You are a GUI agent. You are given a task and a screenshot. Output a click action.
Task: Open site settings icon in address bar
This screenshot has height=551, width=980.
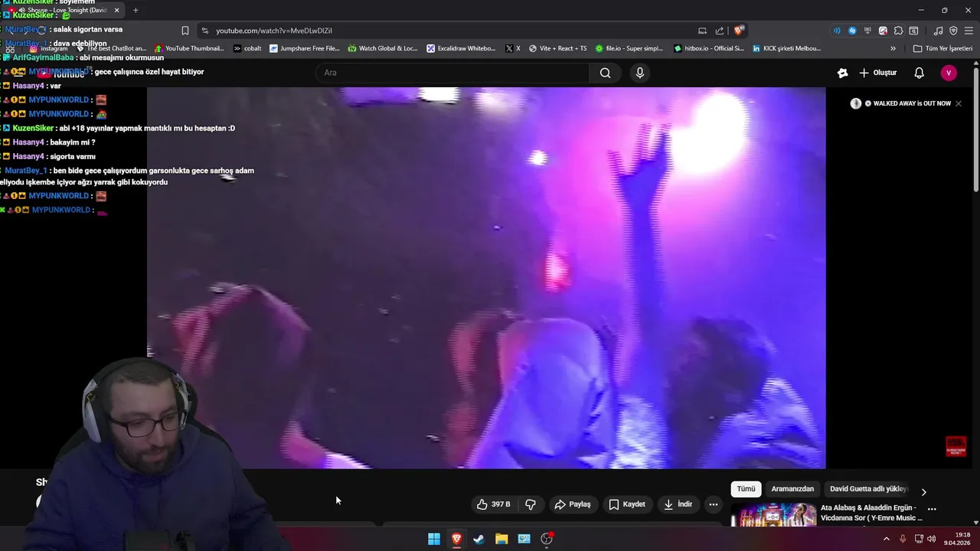tap(204, 31)
